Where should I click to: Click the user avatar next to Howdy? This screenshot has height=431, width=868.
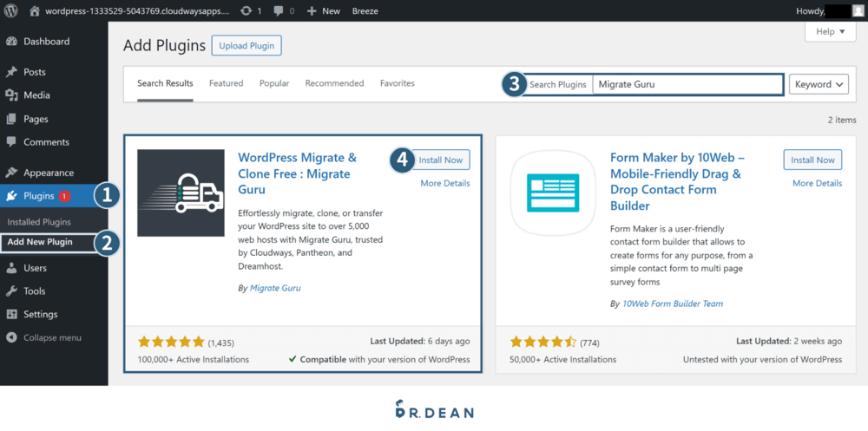(858, 11)
